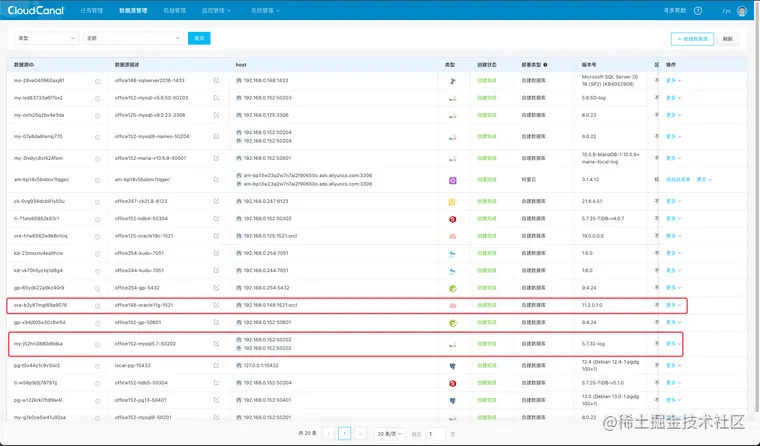Show info icon for am-bp14v5bsbnv1tqgec ID
760x446 pixels.
coord(97,180)
